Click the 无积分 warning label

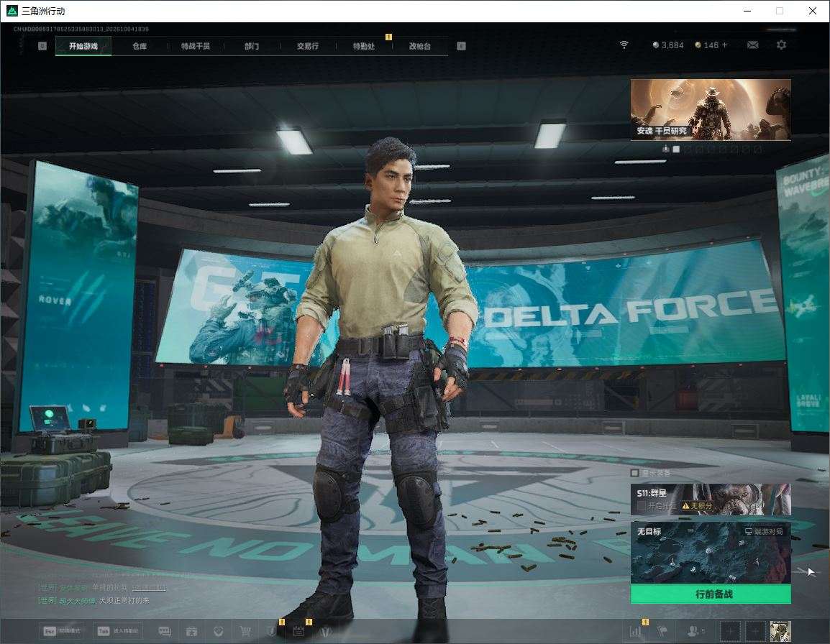pos(697,506)
